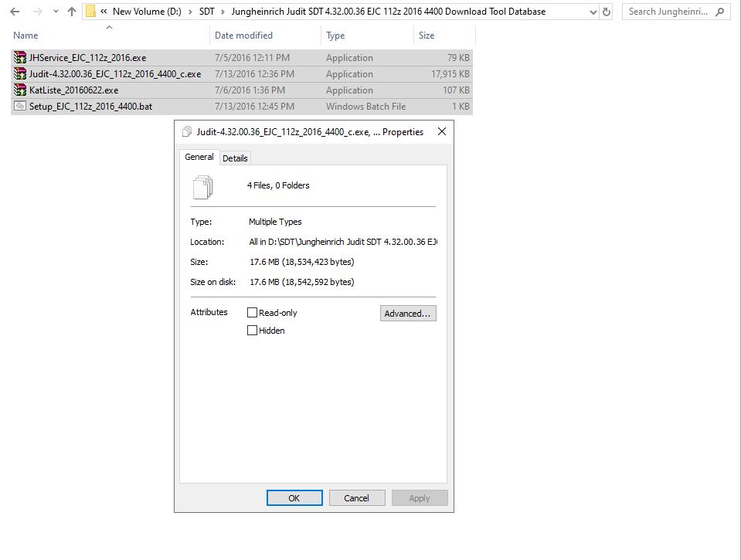
Task: Confirm the Properties dialog with OK
Action: [x=294, y=498]
